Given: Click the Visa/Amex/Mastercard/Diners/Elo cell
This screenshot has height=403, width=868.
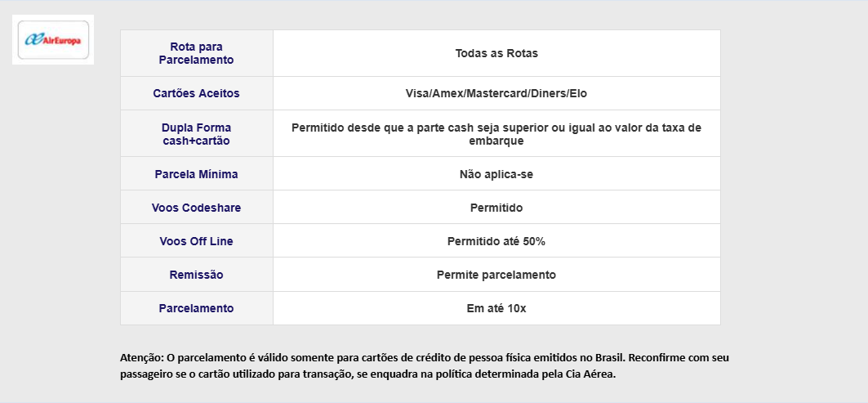Looking at the screenshot, I should pos(496,93).
